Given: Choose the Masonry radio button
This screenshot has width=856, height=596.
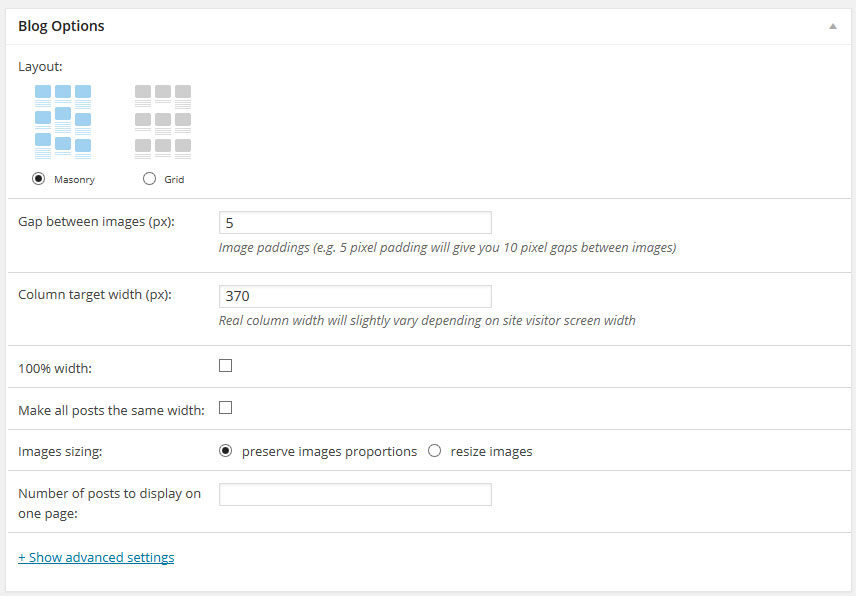Looking at the screenshot, I should (x=39, y=179).
